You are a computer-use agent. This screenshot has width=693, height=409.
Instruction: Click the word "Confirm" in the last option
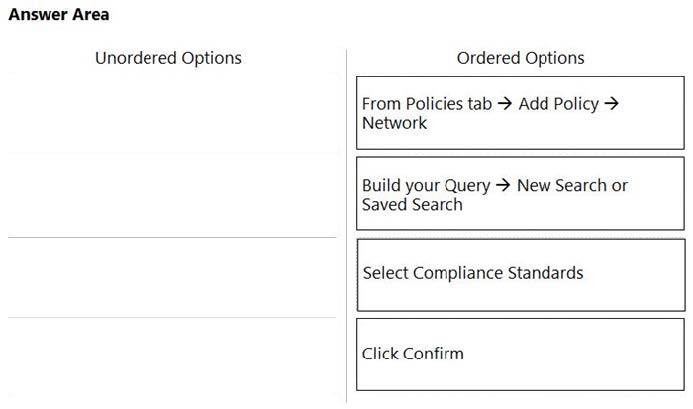(x=433, y=354)
